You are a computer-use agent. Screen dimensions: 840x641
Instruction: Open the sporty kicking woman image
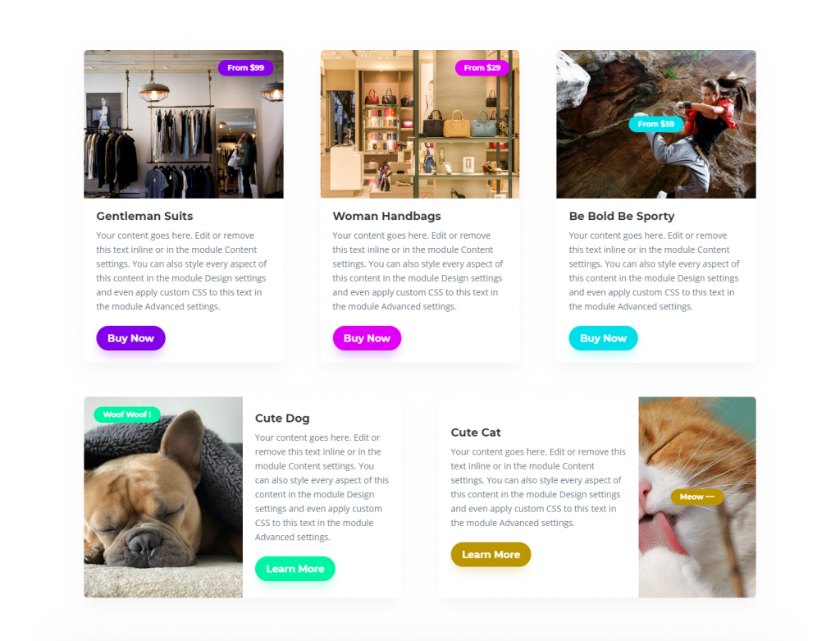pos(656,124)
